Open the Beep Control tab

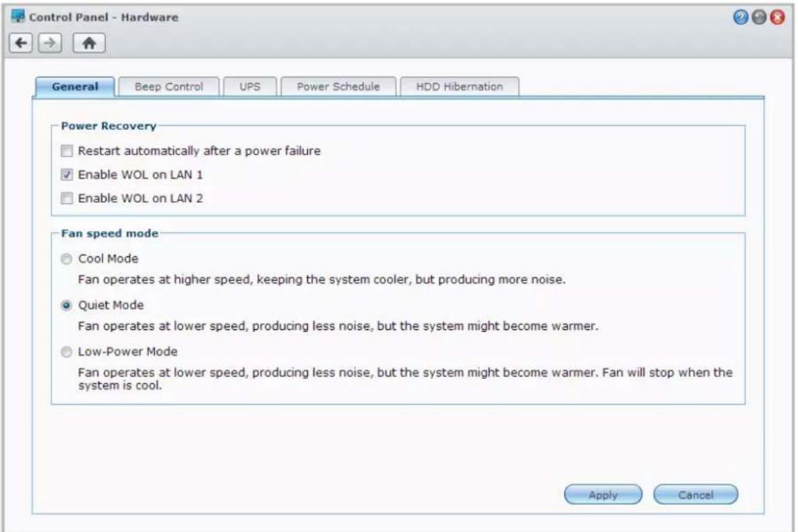[x=169, y=86]
